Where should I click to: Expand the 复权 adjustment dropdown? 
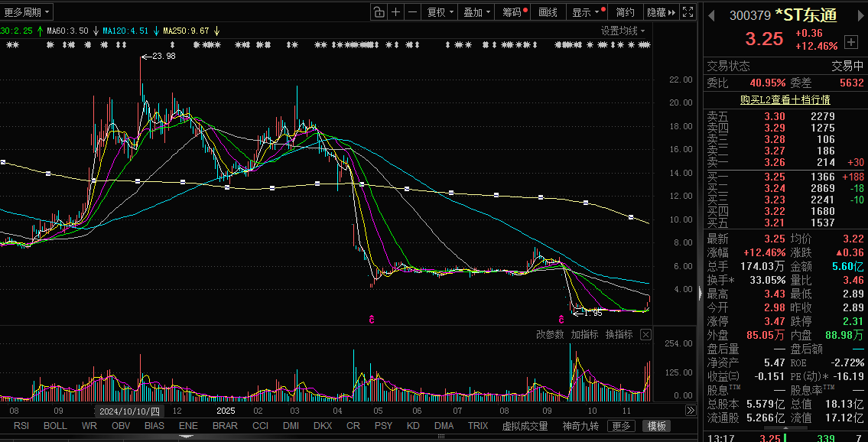(x=440, y=12)
